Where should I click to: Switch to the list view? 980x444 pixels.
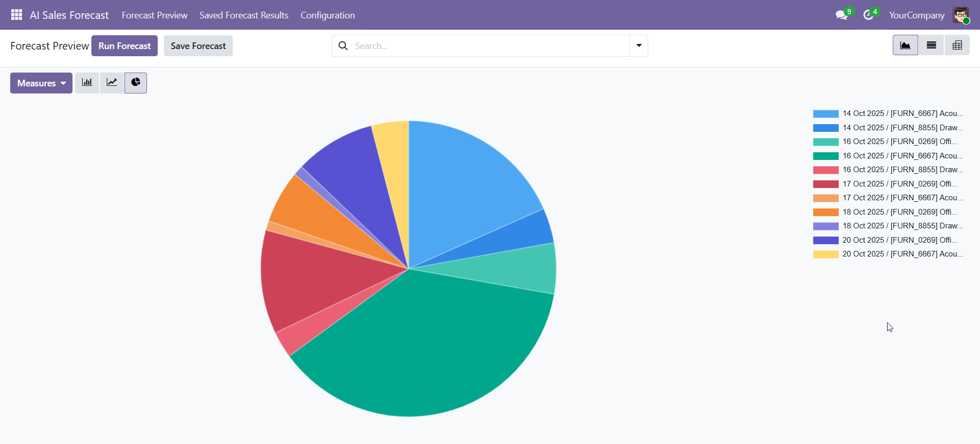[x=931, y=45]
